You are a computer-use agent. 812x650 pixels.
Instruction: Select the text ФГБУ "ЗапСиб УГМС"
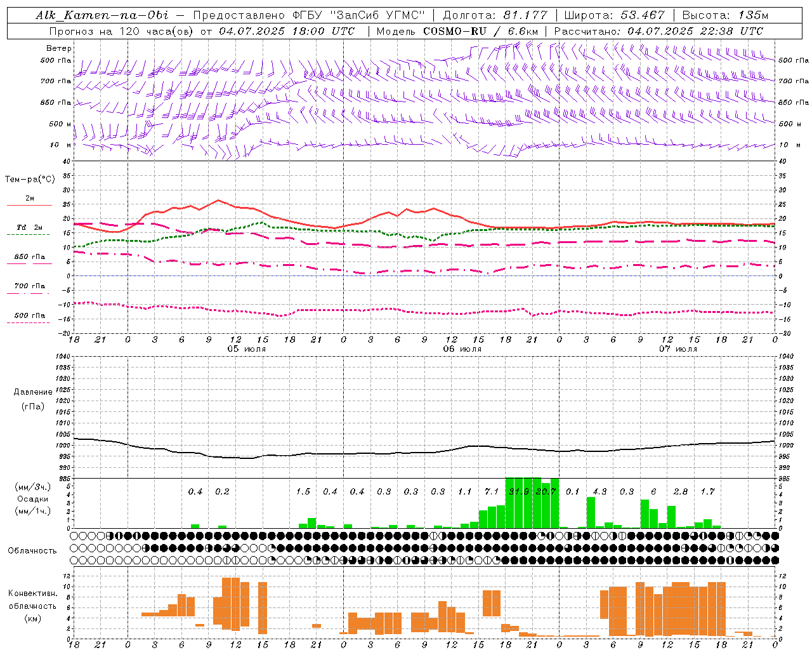(x=359, y=15)
